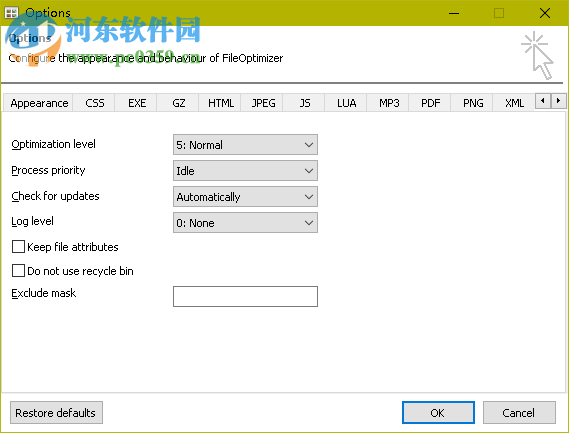The height and width of the screenshot is (433, 569).
Task: Tick the Keep file attributes checkbox
Action: (18, 247)
